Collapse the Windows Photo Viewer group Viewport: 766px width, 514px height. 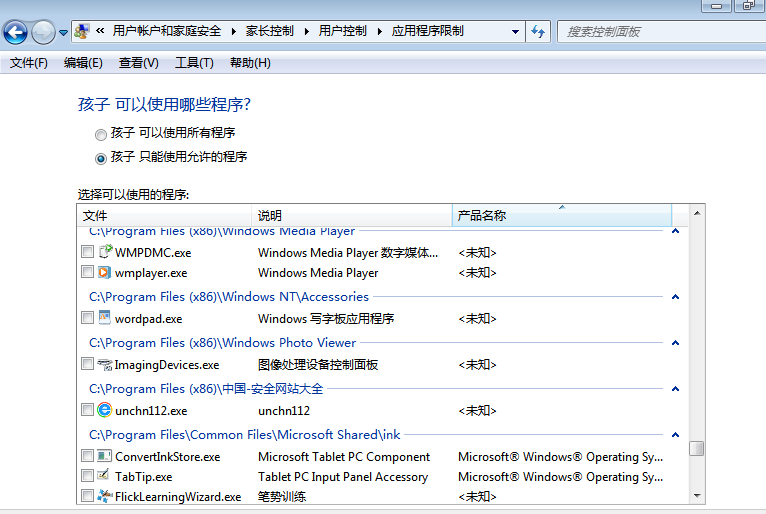pos(676,343)
